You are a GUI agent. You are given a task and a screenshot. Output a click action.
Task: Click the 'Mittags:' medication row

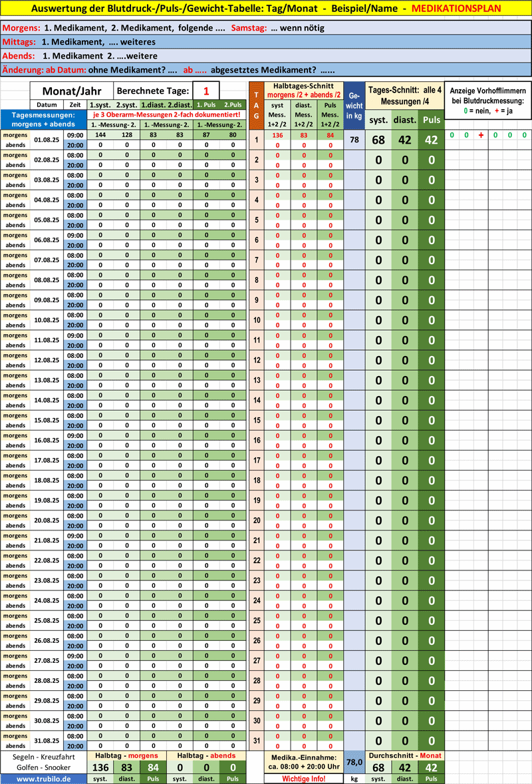[x=266, y=42]
